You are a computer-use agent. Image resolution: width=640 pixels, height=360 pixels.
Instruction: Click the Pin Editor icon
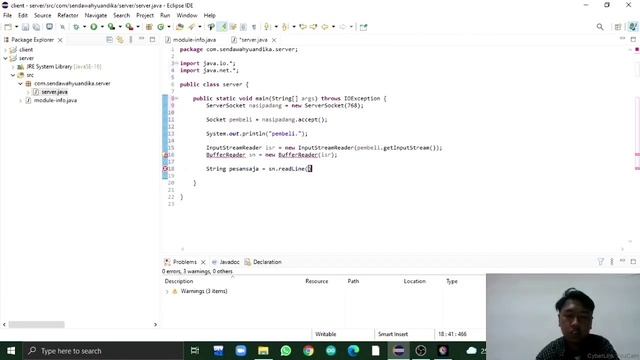point(363,27)
